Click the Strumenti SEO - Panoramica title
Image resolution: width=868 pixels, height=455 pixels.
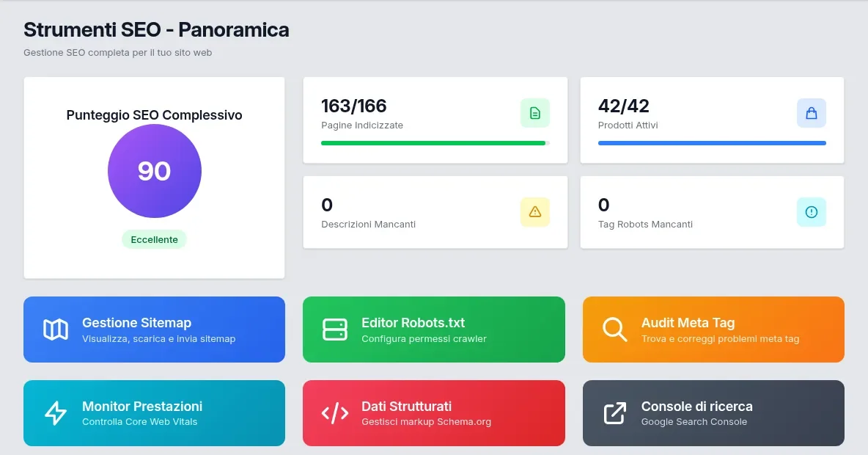(156, 30)
